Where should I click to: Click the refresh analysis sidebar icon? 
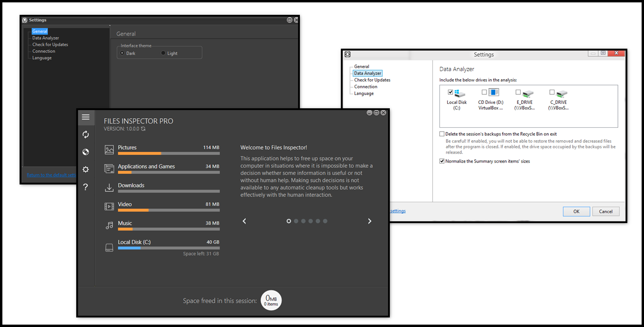pos(86,134)
